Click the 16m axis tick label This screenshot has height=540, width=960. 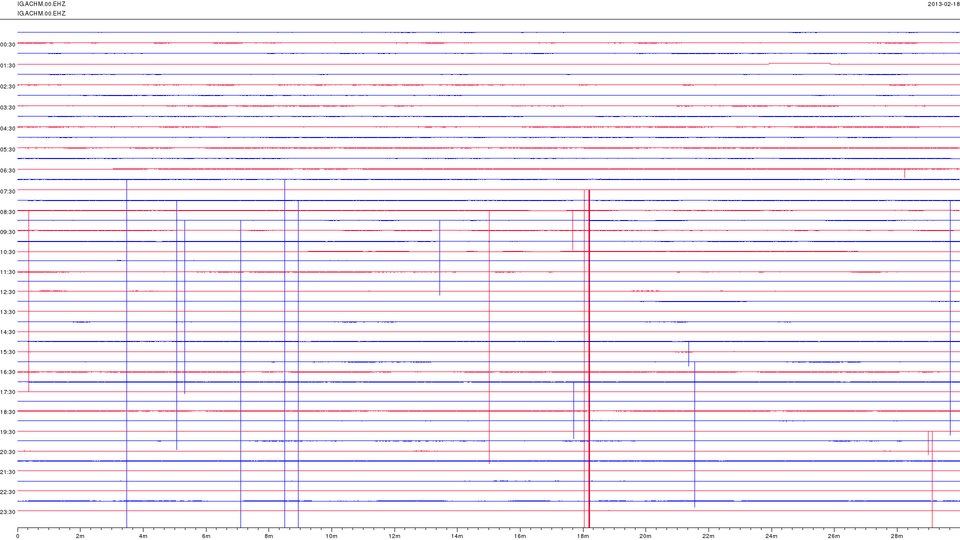click(x=520, y=536)
